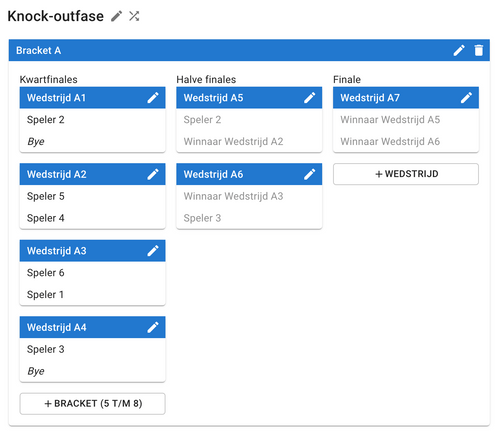Edit Wedstrijd A7 via pencil icon
The image size is (500, 435).
(466, 98)
